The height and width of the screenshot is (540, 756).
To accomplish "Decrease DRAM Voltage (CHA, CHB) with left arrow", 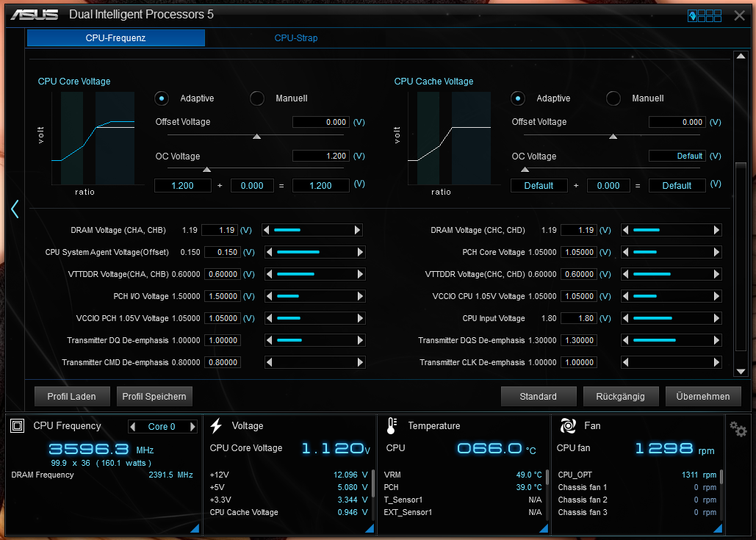I will 266,230.
